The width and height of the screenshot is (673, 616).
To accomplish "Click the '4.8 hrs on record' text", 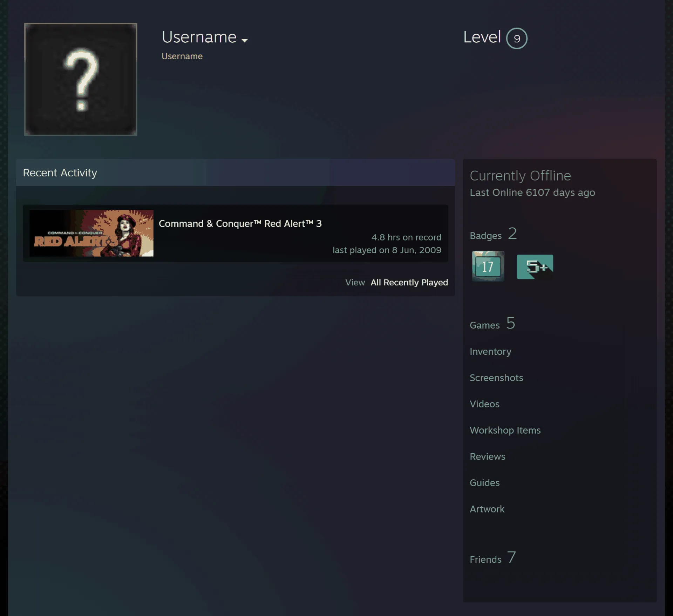I will click(406, 237).
